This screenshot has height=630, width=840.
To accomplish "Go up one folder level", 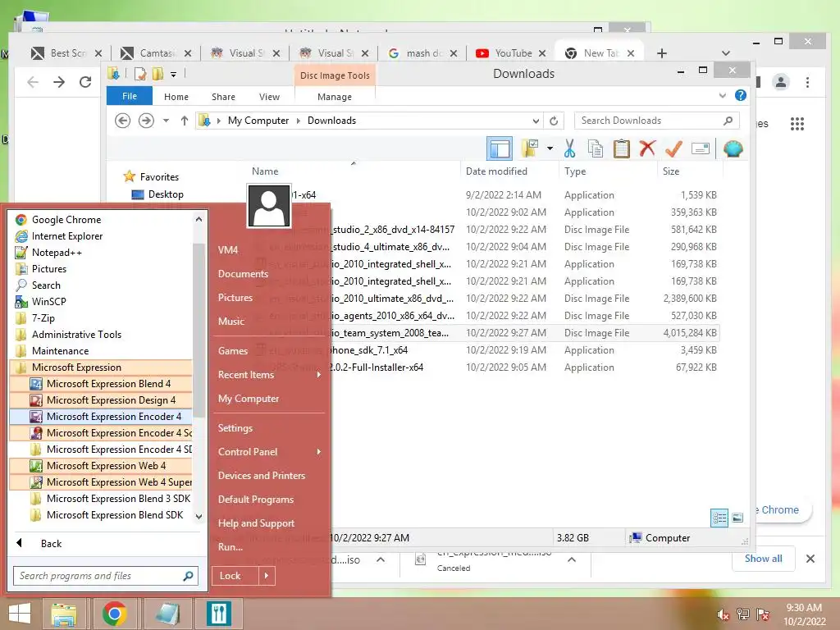I will tap(185, 121).
